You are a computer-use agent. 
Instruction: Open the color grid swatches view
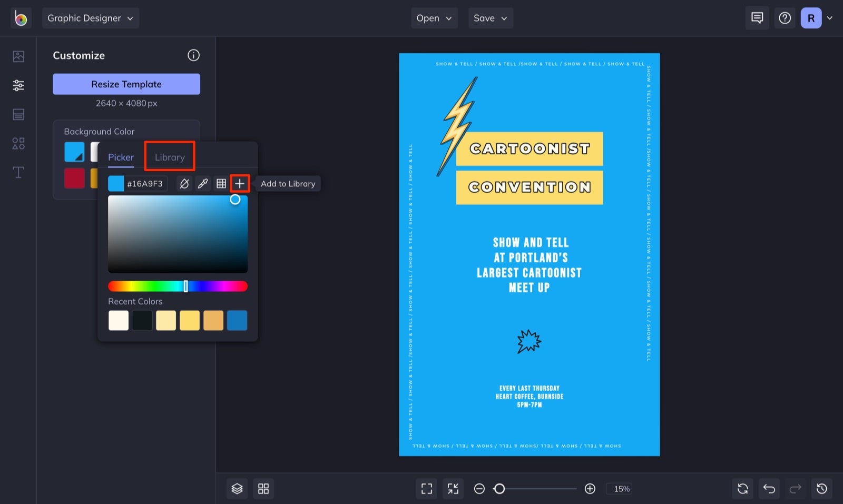click(x=221, y=183)
